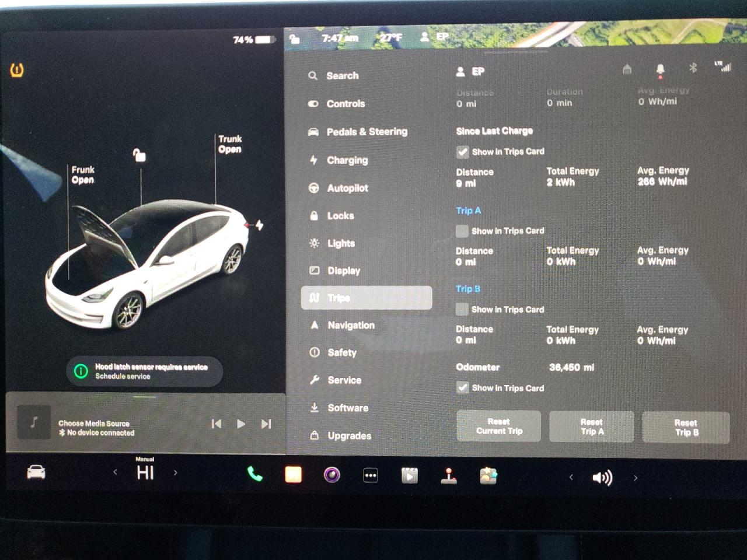The width and height of the screenshot is (747, 560).
Task: Tap the odometer value 36,450 mi
Action: pos(571,367)
